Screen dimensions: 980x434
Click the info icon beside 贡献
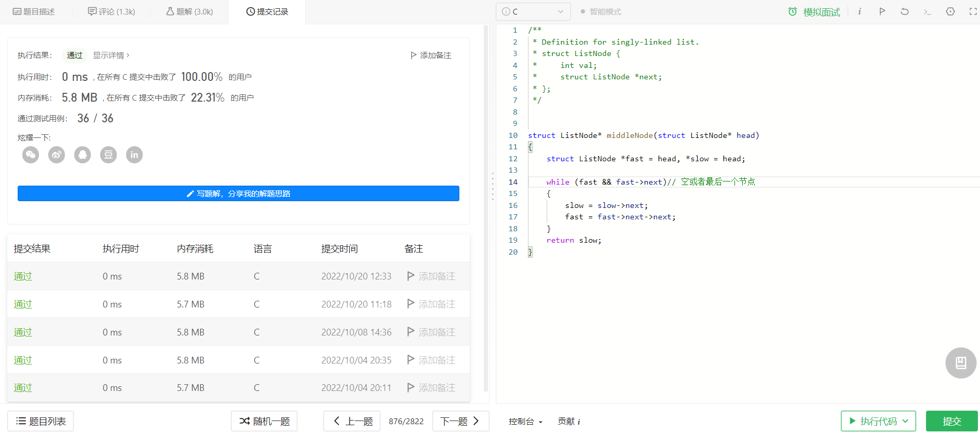pyautogui.click(x=579, y=422)
